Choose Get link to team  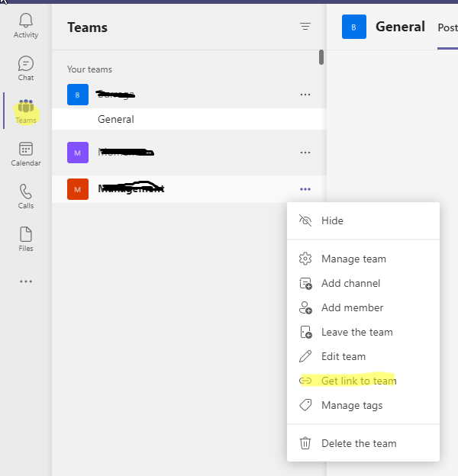click(x=363, y=381)
